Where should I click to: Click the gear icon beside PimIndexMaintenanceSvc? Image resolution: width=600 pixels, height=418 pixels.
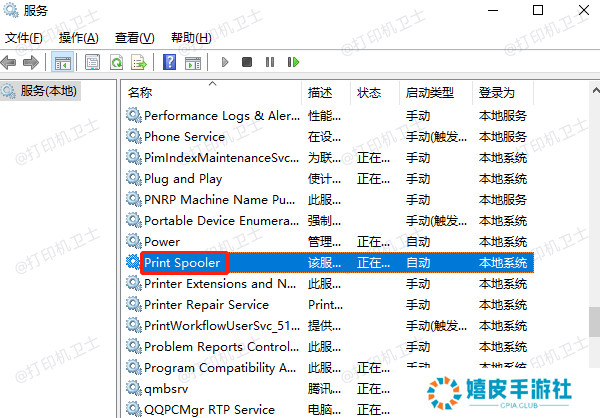(x=134, y=157)
